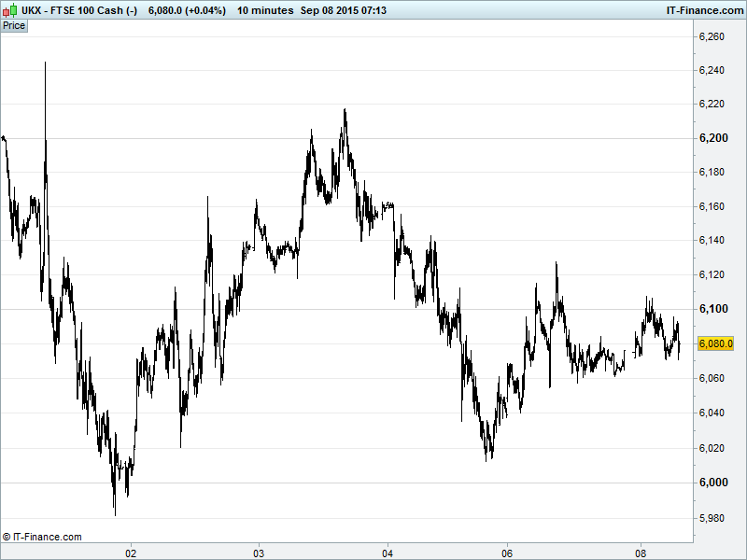This screenshot has width=747, height=560.
Task: Click the 6,000 price axis label
Action: tap(713, 483)
